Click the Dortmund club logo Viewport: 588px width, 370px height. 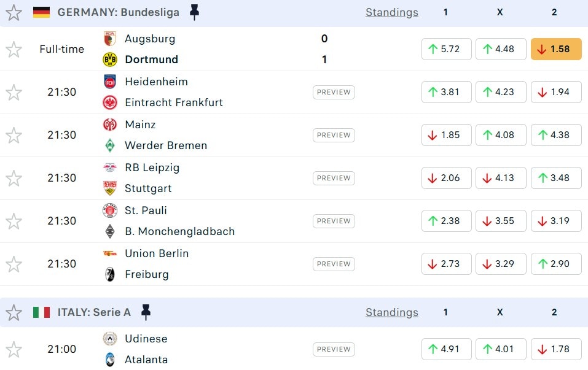pos(110,60)
